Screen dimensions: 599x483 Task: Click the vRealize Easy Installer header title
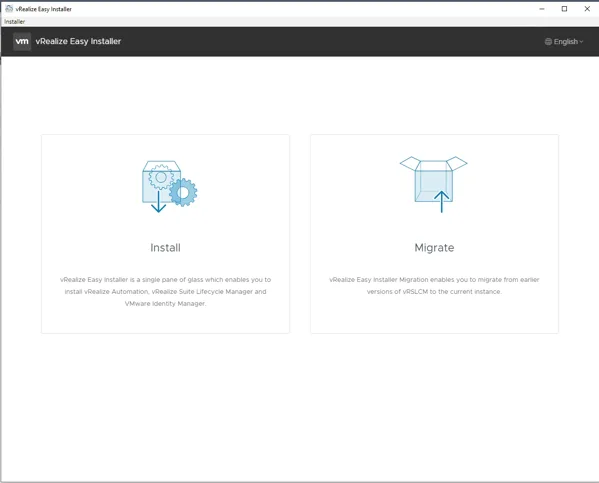tap(78, 41)
